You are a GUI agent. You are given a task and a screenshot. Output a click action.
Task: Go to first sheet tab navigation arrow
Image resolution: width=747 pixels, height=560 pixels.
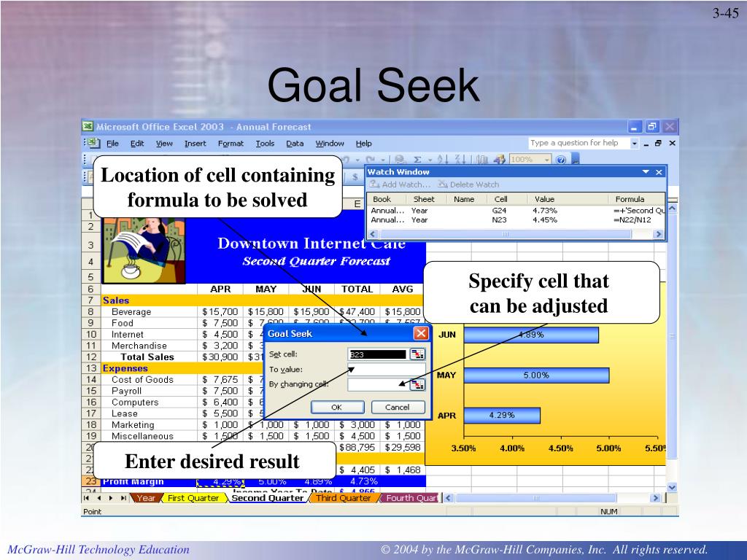pyautogui.click(x=86, y=498)
